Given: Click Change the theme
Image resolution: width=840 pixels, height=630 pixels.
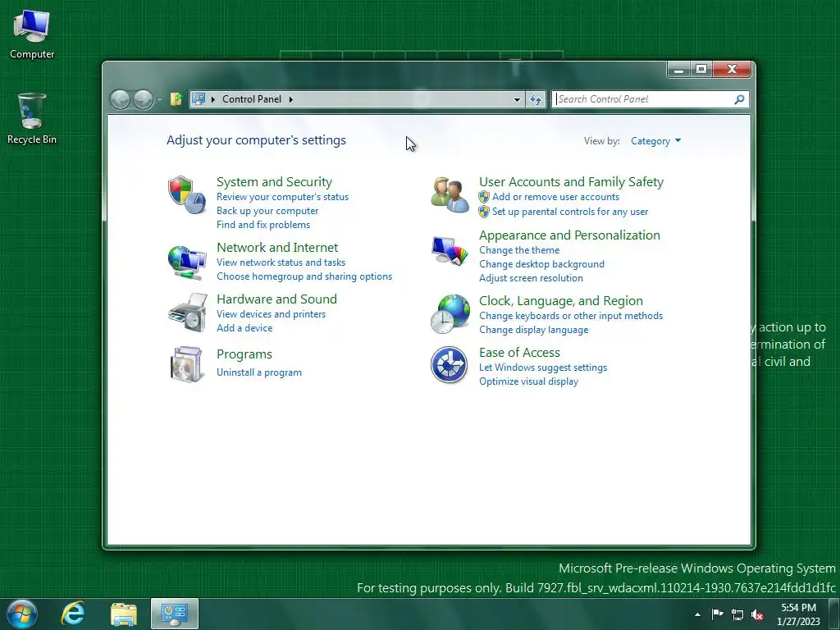Looking at the screenshot, I should coord(519,250).
